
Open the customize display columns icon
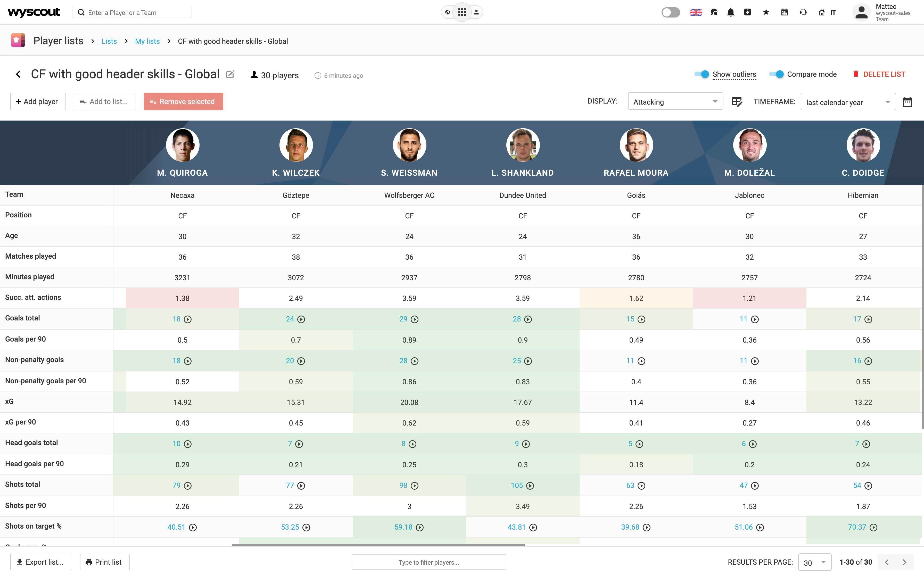pyautogui.click(x=737, y=101)
